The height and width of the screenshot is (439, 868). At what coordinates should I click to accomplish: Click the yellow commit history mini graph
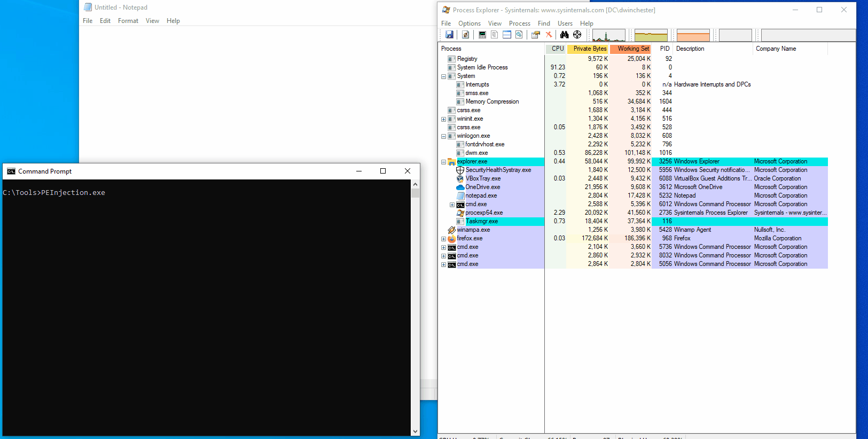pyautogui.click(x=651, y=35)
